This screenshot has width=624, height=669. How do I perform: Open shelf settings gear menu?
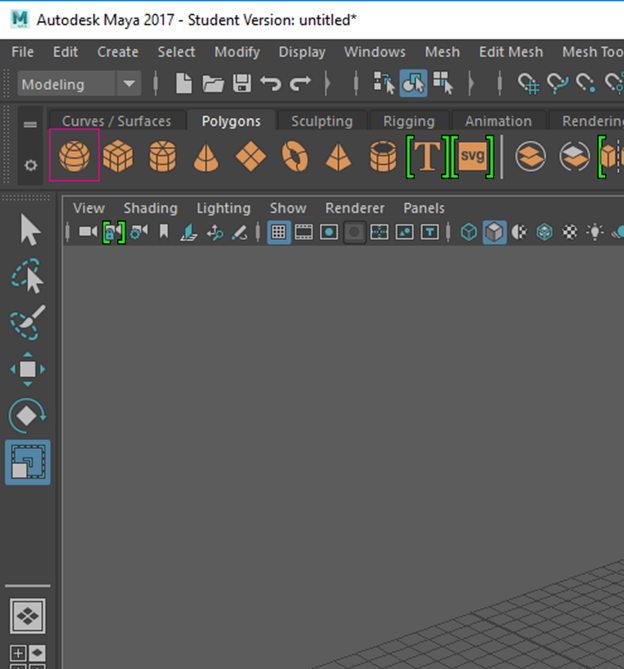pyautogui.click(x=30, y=165)
